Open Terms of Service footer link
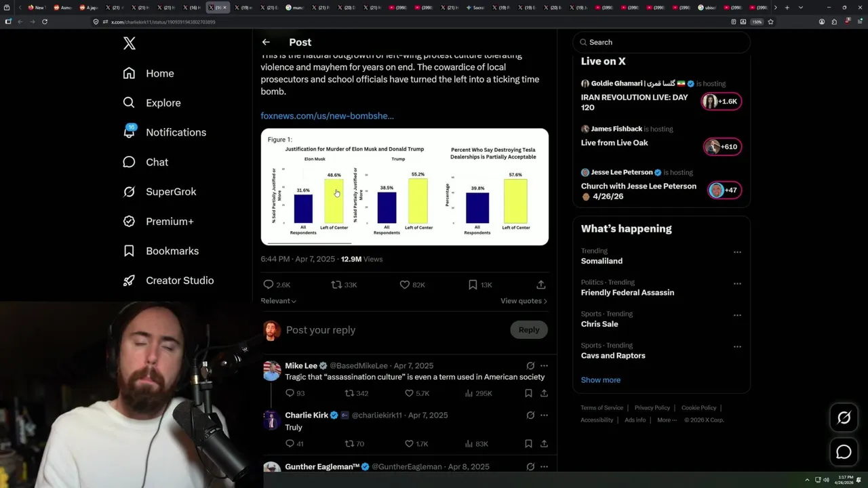The image size is (868, 488). click(x=601, y=408)
